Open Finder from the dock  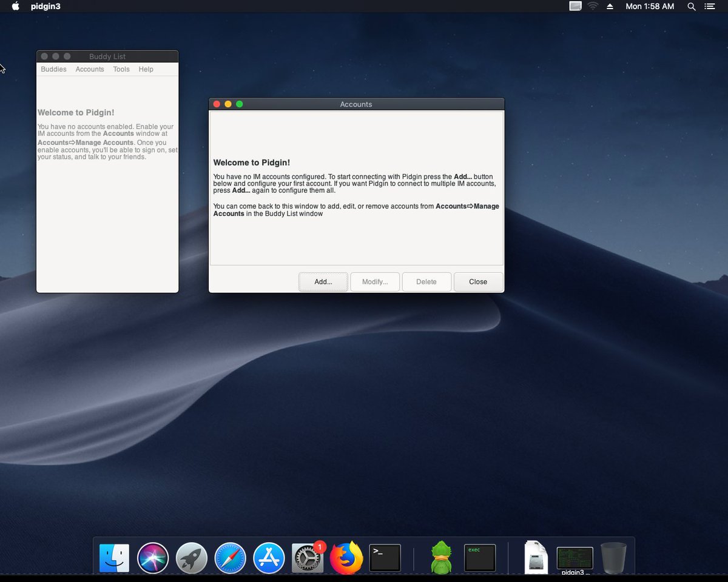point(114,558)
